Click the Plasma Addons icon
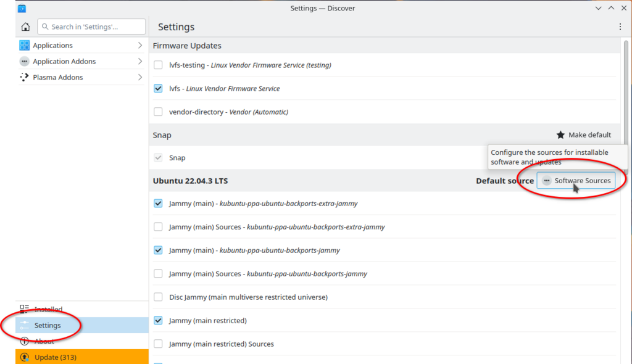Image resolution: width=632 pixels, height=364 pixels. point(25,77)
